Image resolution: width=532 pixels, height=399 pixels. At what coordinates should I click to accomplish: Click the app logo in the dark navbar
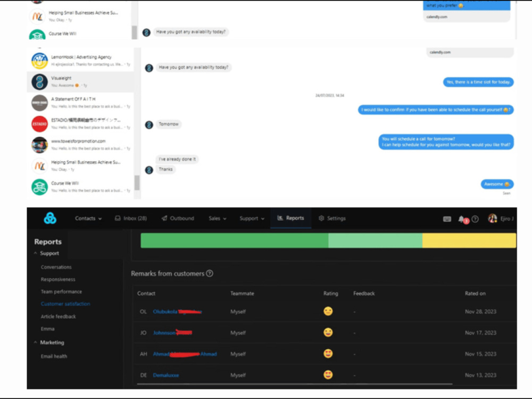(x=50, y=218)
